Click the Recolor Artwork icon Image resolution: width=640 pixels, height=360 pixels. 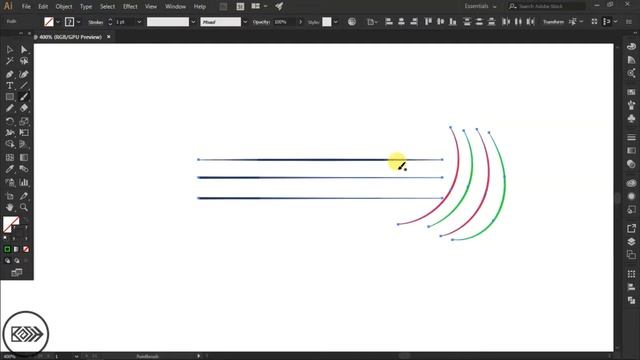352,22
